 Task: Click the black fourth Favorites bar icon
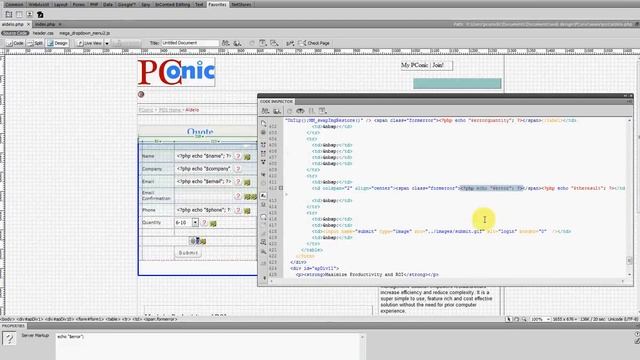tap(40, 14)
